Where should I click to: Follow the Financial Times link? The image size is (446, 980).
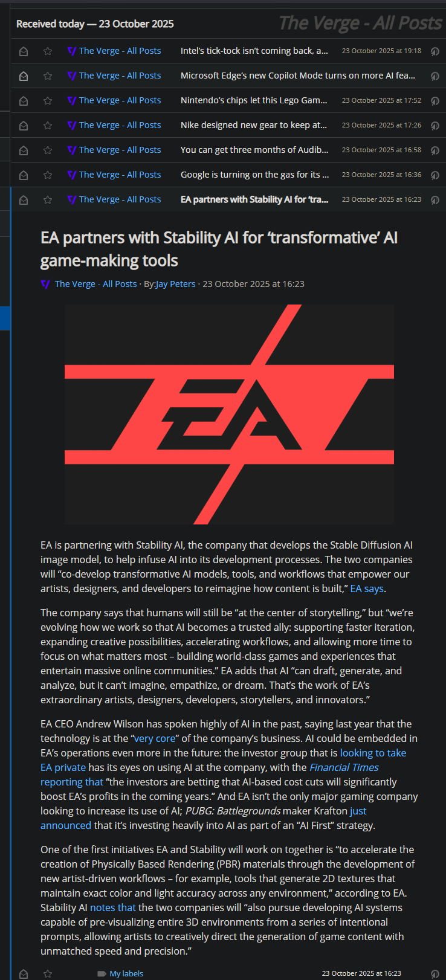(x=344, y=767)
